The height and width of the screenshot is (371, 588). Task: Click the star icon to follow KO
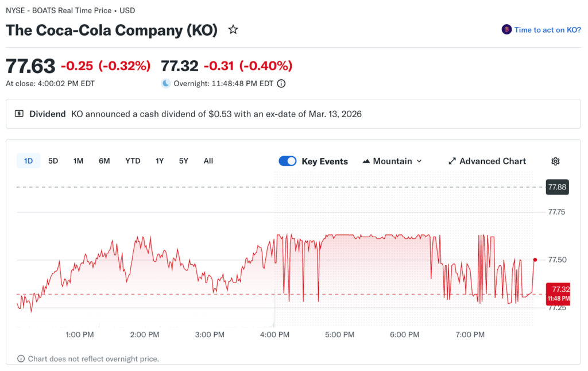click(x=233, y=30)
